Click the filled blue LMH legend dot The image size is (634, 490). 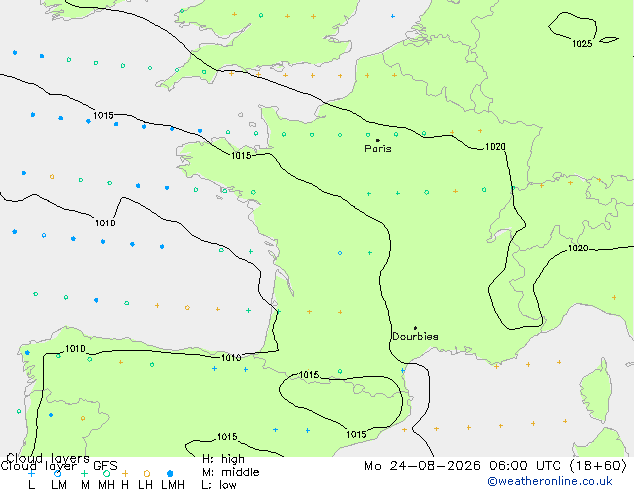[x=170, y=473]
